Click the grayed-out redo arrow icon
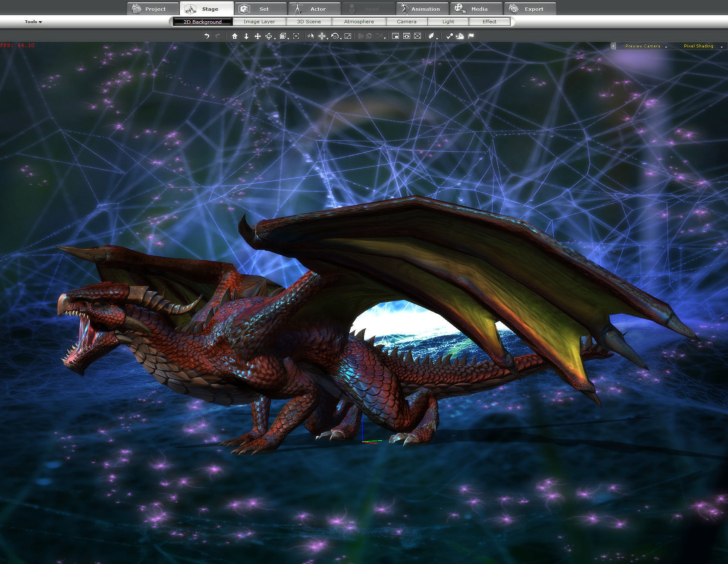This screenshot has width=728, height=564. coord(218,36)
